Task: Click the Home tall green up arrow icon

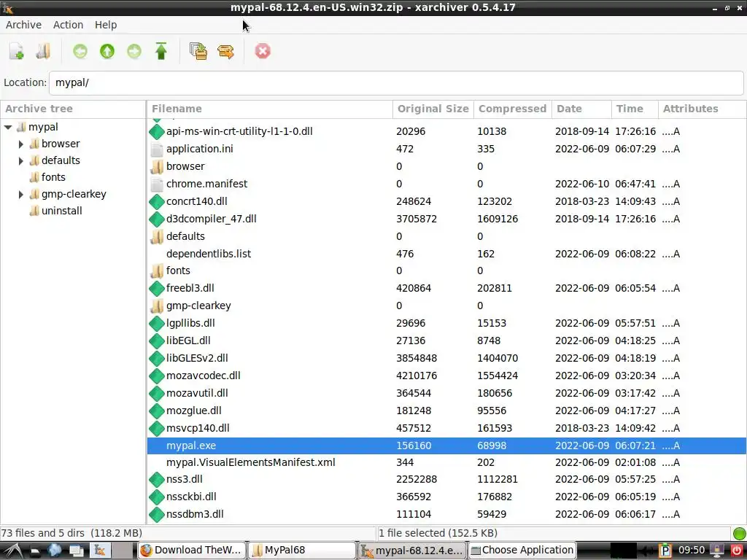Action: pyautogui.click(x=161, y=51)
